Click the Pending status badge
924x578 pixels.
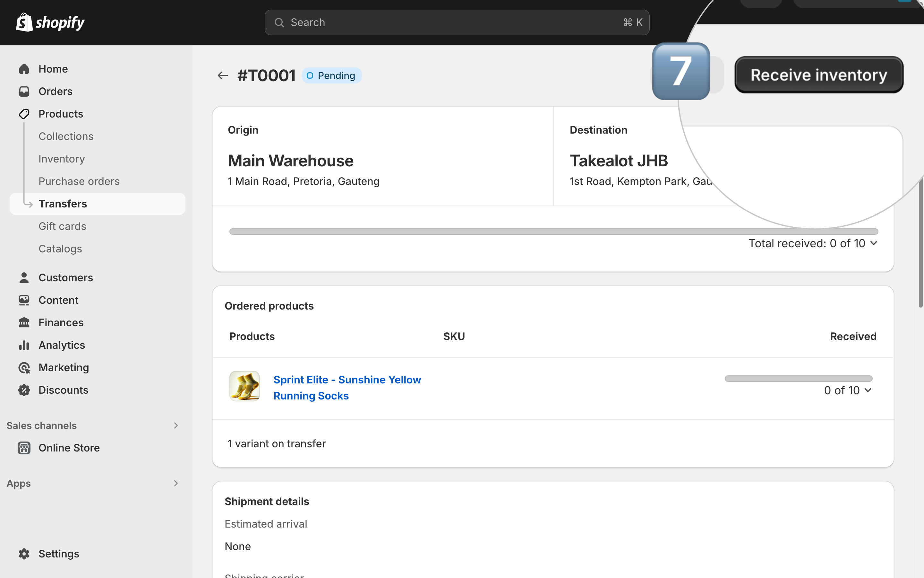pos(331,76)
